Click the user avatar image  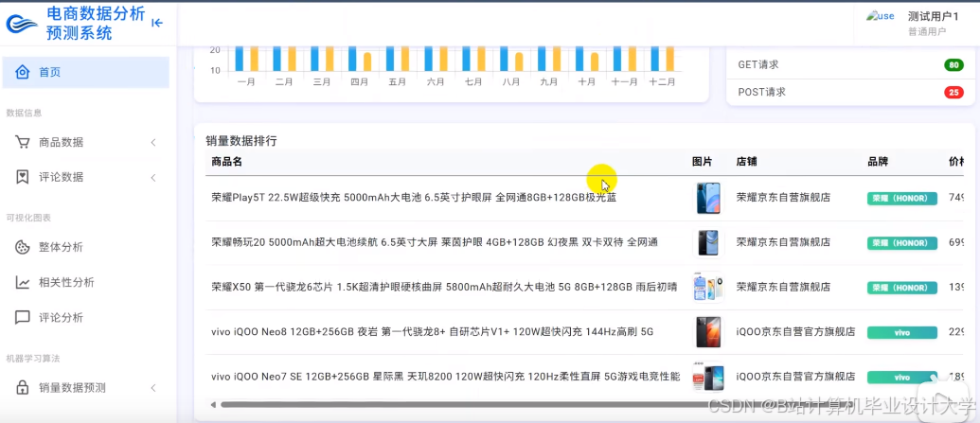point(880,17)
